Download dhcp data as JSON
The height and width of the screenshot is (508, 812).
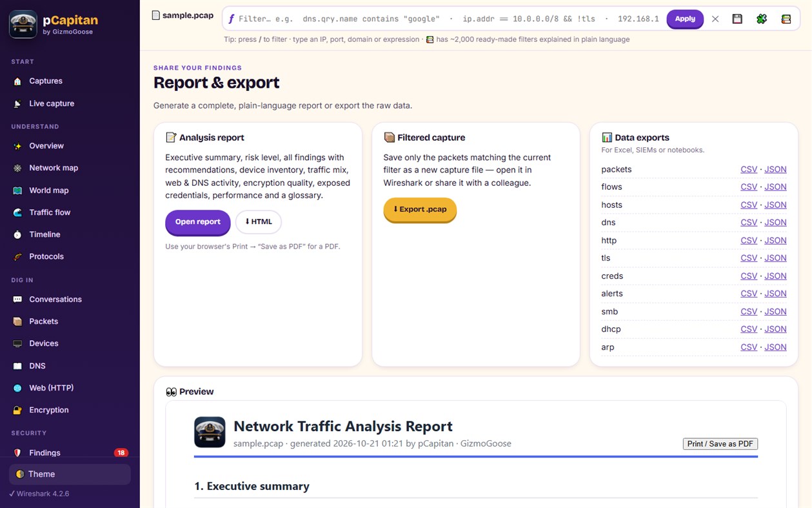pos(775,329)
